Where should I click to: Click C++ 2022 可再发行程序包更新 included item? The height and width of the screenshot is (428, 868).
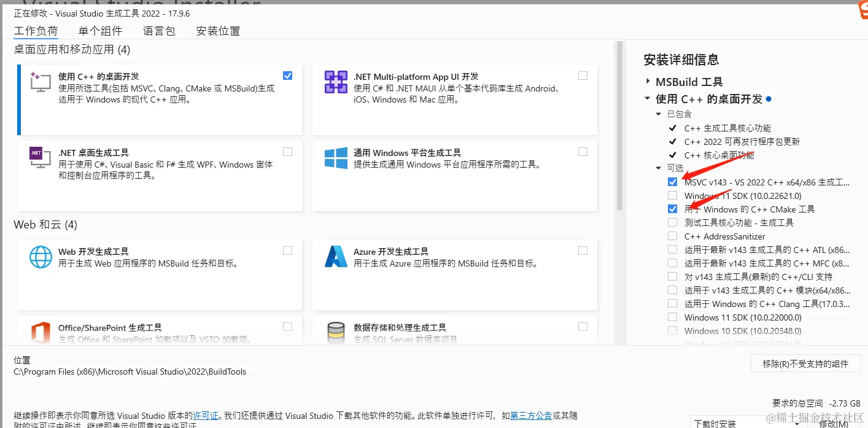[x=742, y=142]
